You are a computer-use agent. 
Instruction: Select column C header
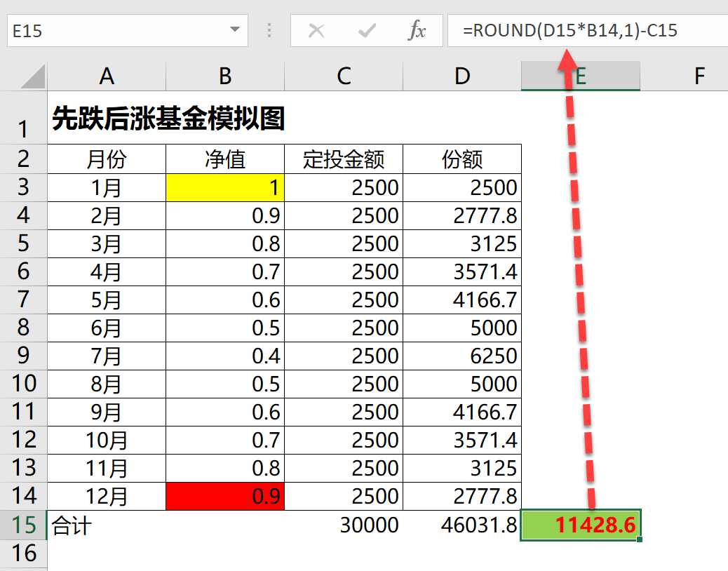(x=344, y=76)
